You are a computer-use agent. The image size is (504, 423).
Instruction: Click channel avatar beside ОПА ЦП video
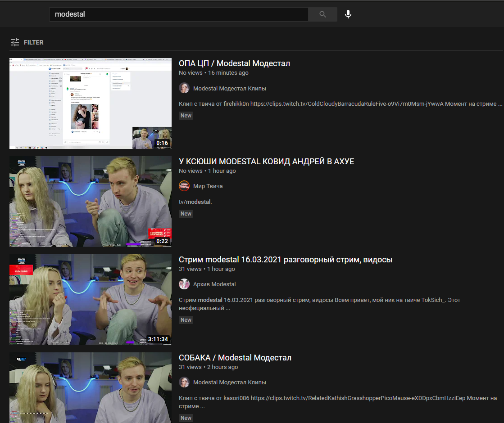[184, 88]
